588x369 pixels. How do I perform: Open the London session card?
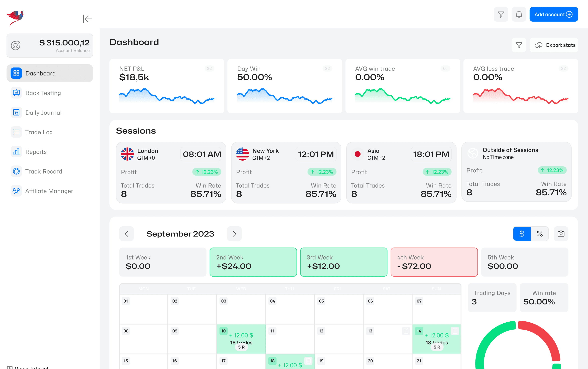pyautogui.click(x=171, y=173)
